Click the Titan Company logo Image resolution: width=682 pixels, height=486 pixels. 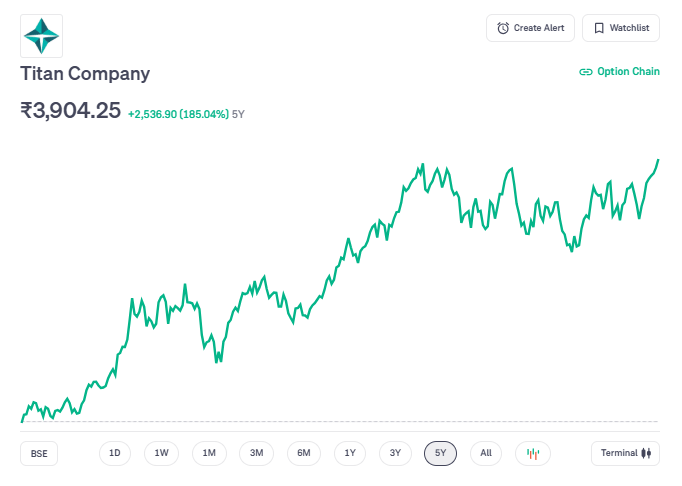(42, 35)
